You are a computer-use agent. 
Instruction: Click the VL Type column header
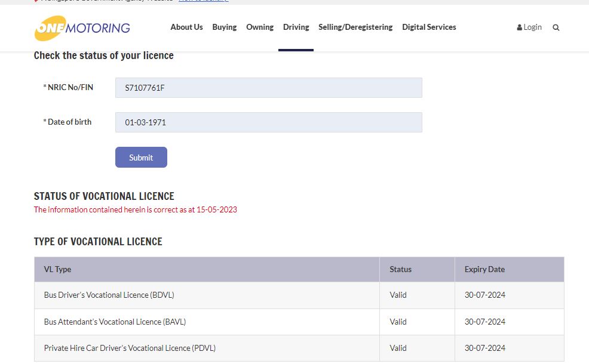[x=57, y=269]
